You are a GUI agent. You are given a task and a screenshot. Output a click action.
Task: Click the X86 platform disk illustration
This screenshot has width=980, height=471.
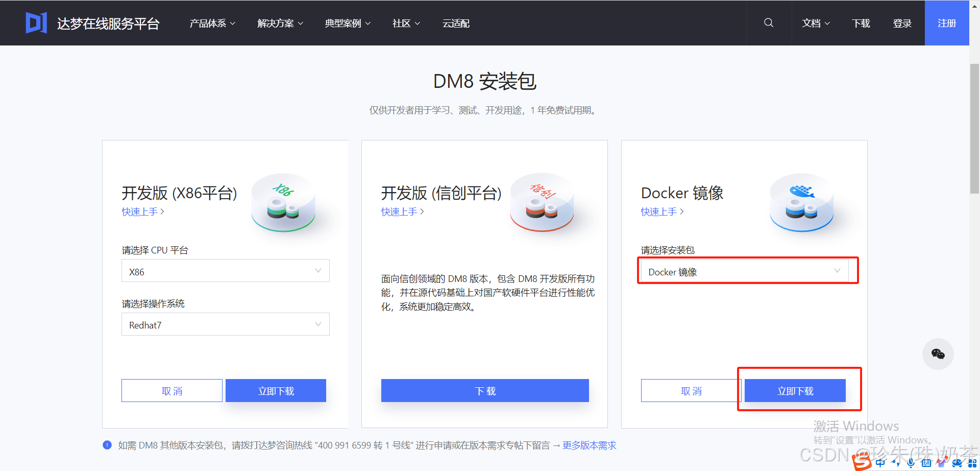283,203
